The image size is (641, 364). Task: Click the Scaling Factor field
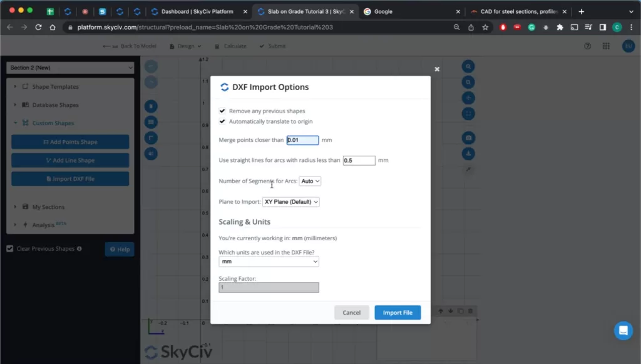pyautogui.click(x=269, y=287)
